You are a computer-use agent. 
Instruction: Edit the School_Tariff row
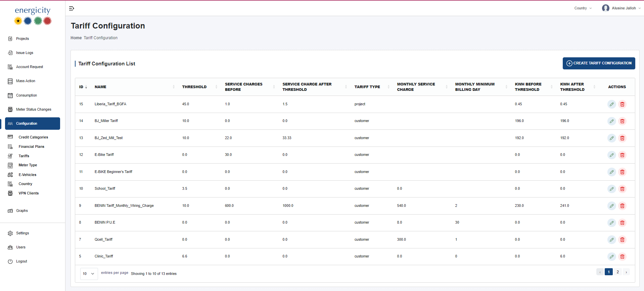point(612,189)
